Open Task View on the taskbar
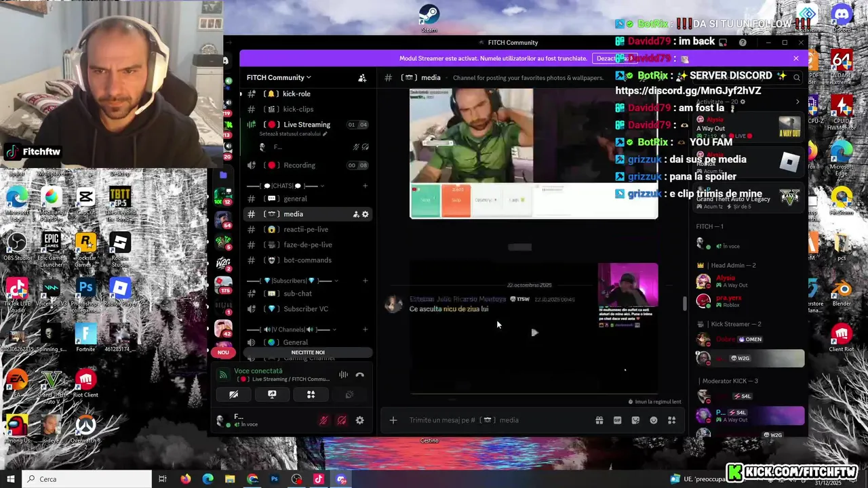 (163, 479)
